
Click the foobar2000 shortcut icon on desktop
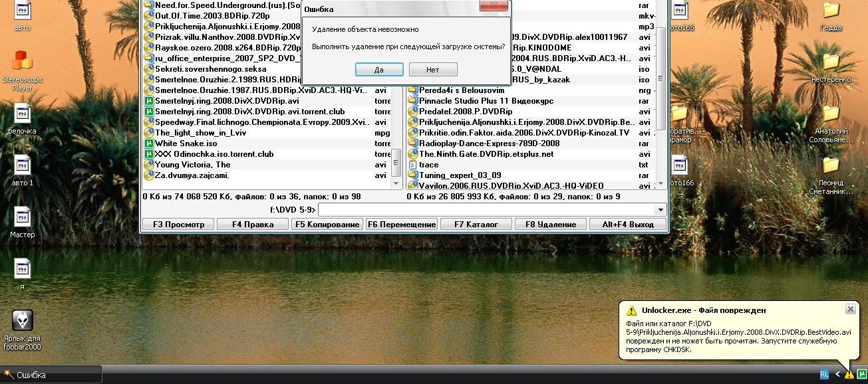[23, 321]
